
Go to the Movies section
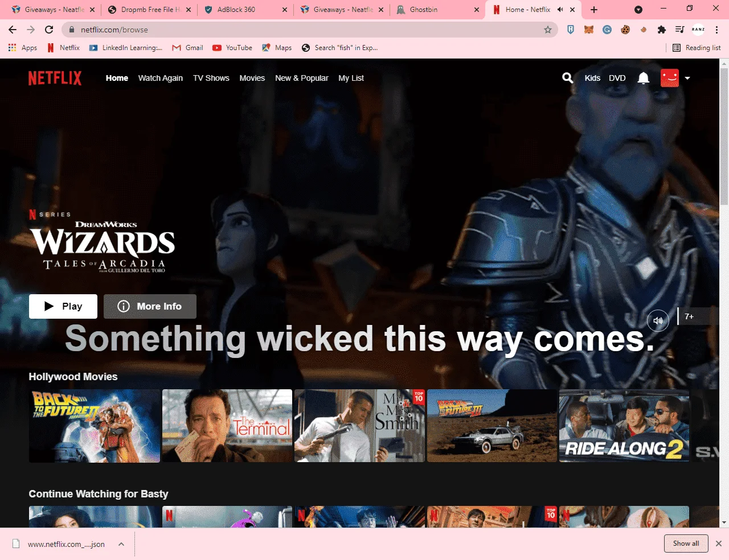(252, 78)
